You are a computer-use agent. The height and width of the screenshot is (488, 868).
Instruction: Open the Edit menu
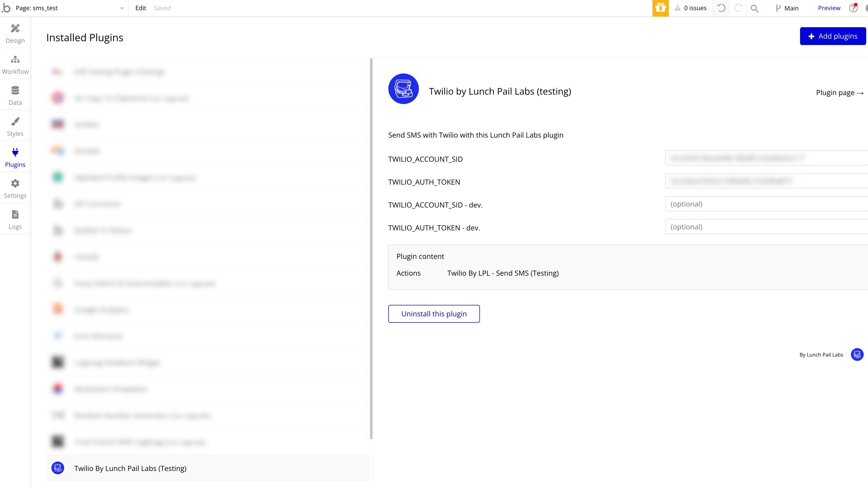click(x=140, y=8)
